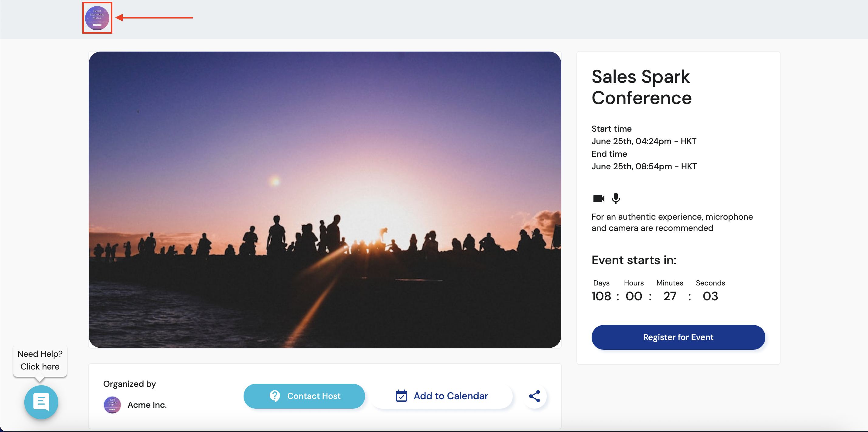Click the microphone icon
This screenshot has width=868, height=432.
click(x=616, y=198)
